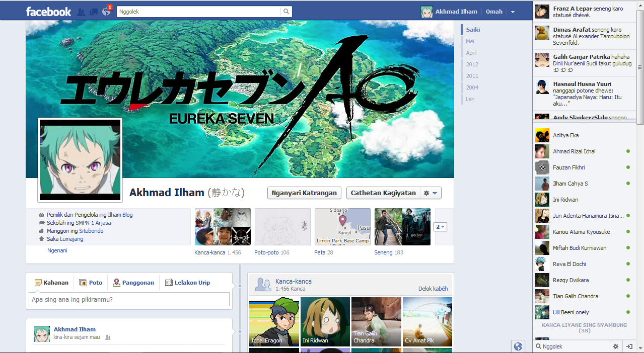Open SMPN 1 Arjasa link
644x353 pixels.
coord(94,223)
